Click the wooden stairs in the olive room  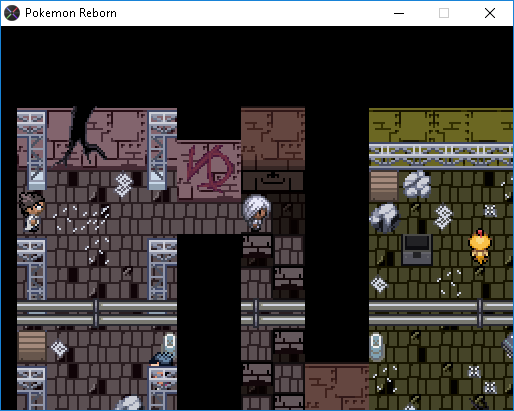click(384, 185)
